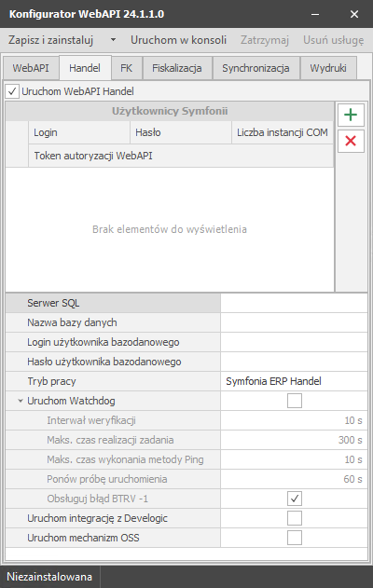This screenshot has height=588, width=373.
Task: Tick the Uruchom mechanizm OSS checkbox
Action: 294,538
